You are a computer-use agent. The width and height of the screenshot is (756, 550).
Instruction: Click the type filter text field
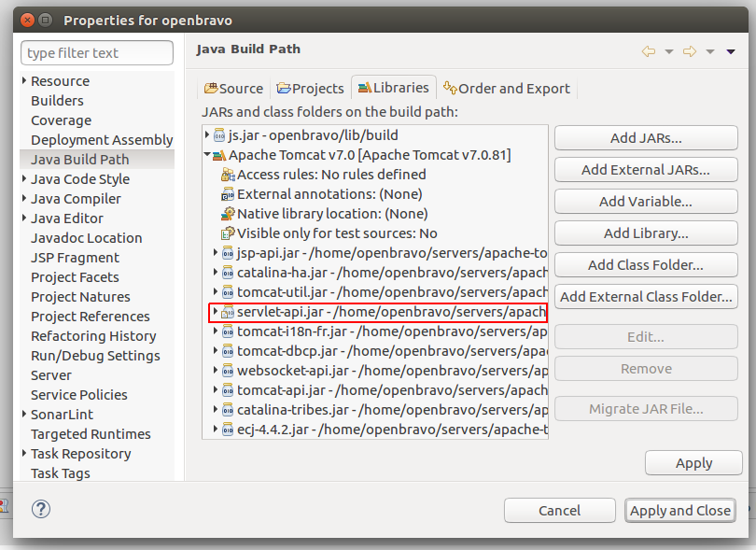click(x=97, y=53)
